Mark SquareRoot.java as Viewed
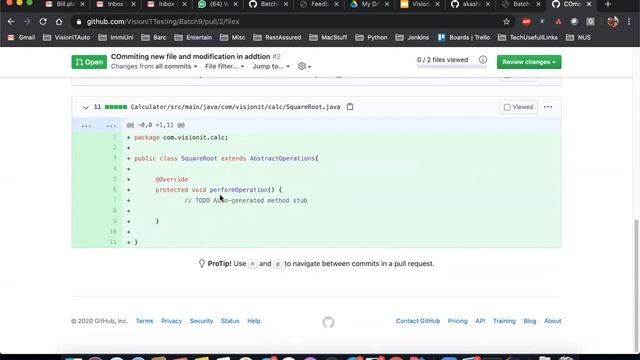640x360 pixels. (x=518, y=107)
